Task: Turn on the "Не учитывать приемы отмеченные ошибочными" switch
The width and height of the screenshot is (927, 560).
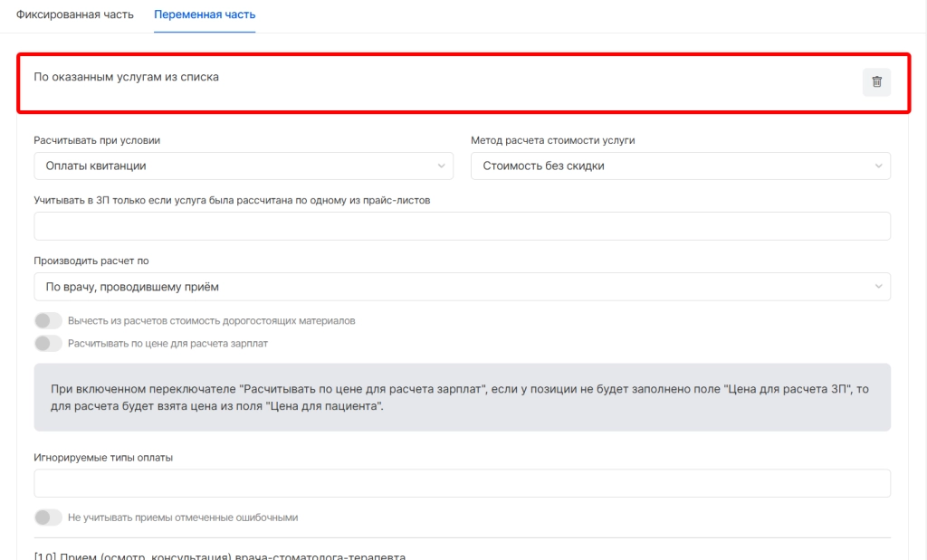Action: click(48, 517)
